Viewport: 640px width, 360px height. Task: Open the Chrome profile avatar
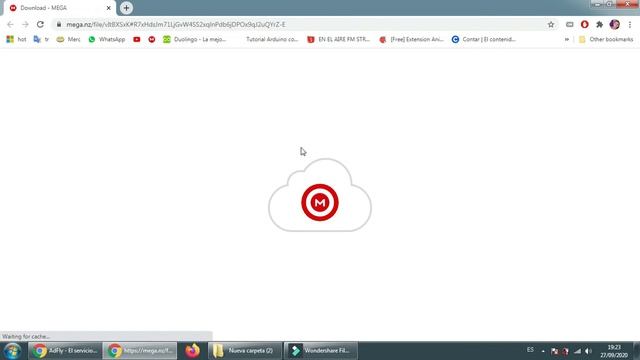[614, 24]
